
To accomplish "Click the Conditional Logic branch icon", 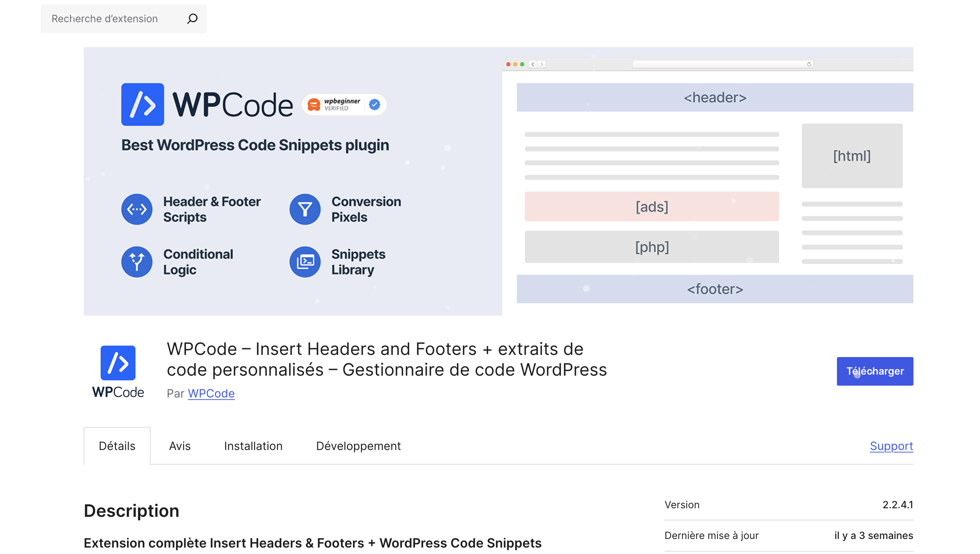I will [137, 262].
